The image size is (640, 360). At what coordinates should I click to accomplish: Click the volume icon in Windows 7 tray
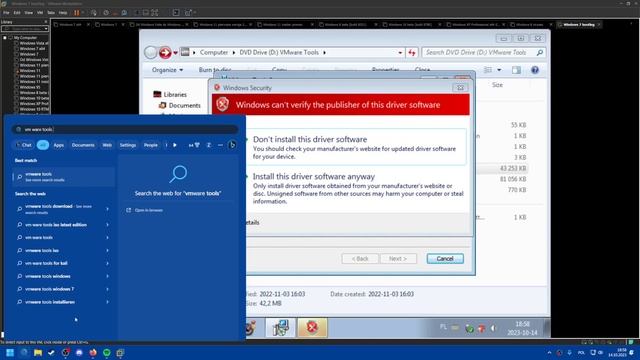(x=493, y=328)
